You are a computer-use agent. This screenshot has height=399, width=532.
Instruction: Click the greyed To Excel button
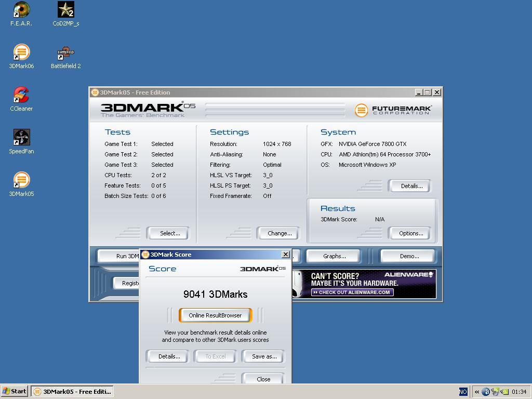click(215, 356)
